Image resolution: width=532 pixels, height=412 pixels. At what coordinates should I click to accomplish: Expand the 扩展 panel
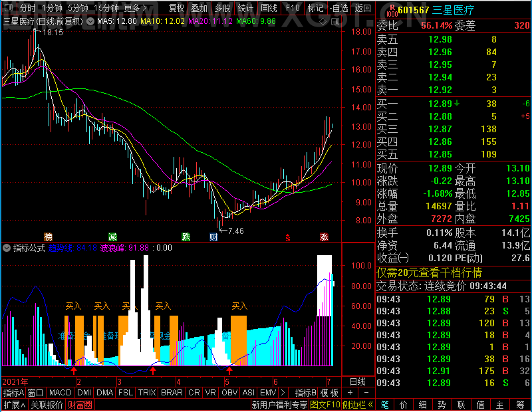coord(15,405)
